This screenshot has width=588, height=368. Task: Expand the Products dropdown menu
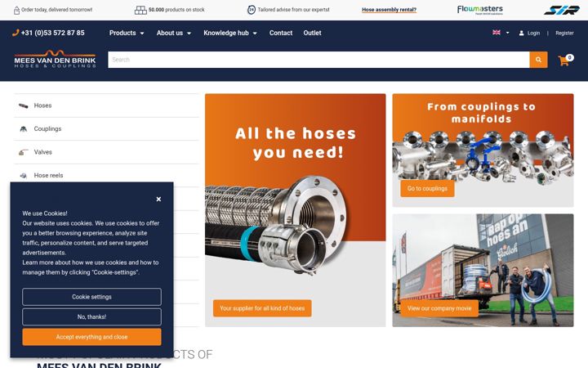point(127,33)
